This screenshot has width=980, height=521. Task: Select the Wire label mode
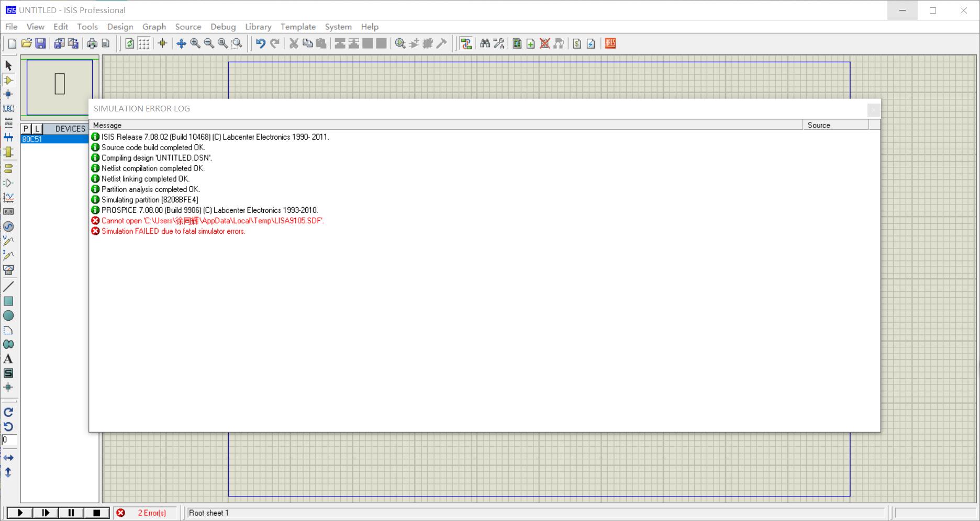pyautogui.click(x=8, y=109)
